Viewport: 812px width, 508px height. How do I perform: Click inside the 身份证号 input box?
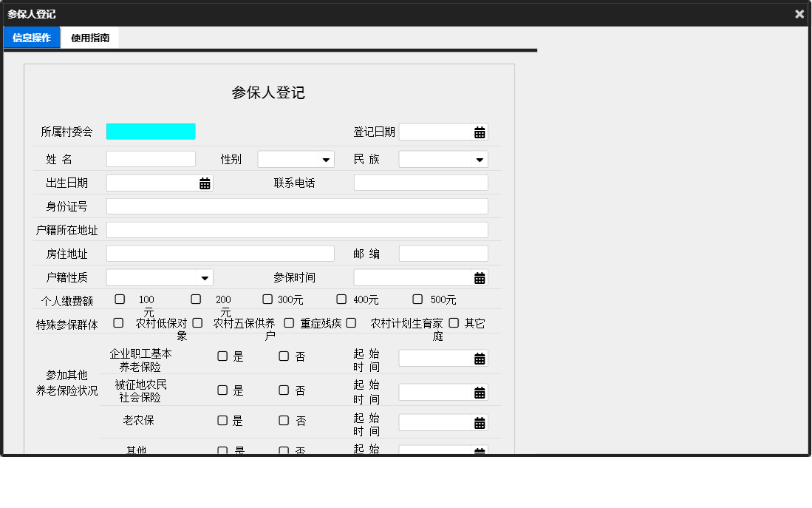(x=296, y=206)
